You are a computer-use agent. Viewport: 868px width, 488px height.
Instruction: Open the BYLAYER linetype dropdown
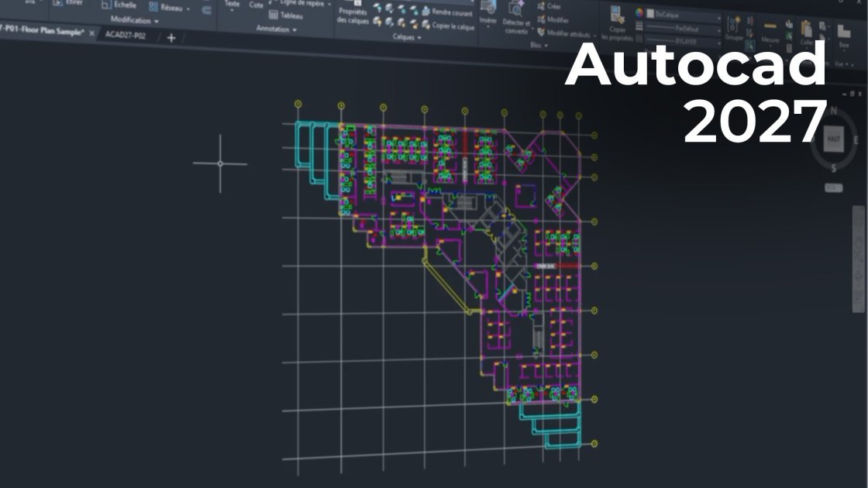click(684, 41)
